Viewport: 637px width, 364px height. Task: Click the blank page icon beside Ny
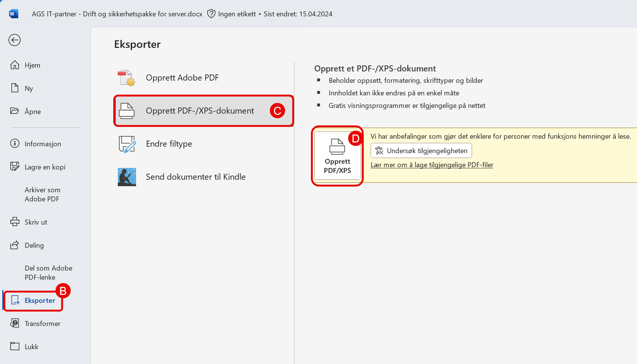point(15,88)
